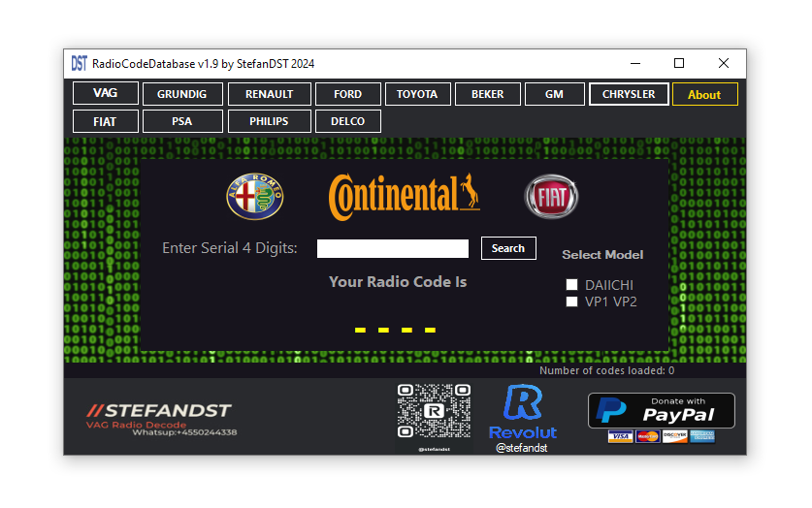812x508 pixels.
Task: Click the Select Model heading
Action: [x=602, y=255]
